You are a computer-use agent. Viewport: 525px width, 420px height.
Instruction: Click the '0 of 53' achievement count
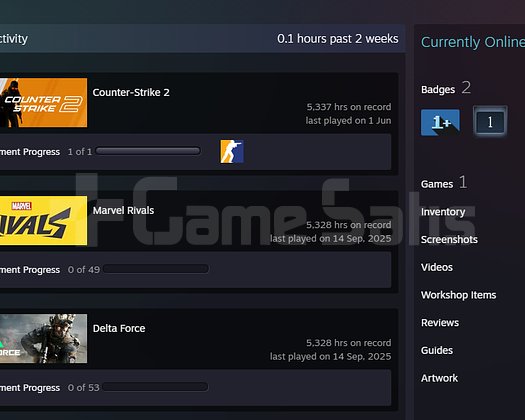[x=84, y=388]
